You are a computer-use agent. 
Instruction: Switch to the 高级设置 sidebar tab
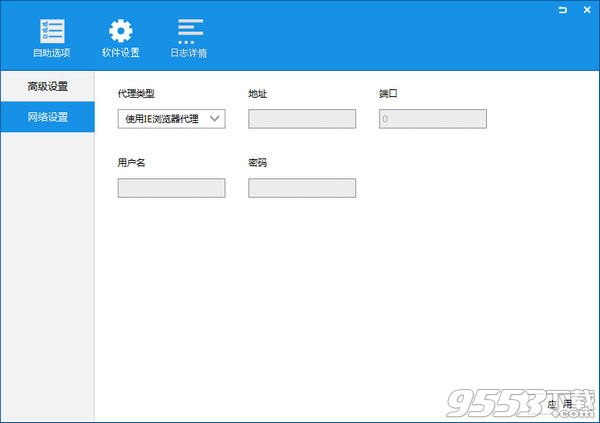(x=48, y=86)
